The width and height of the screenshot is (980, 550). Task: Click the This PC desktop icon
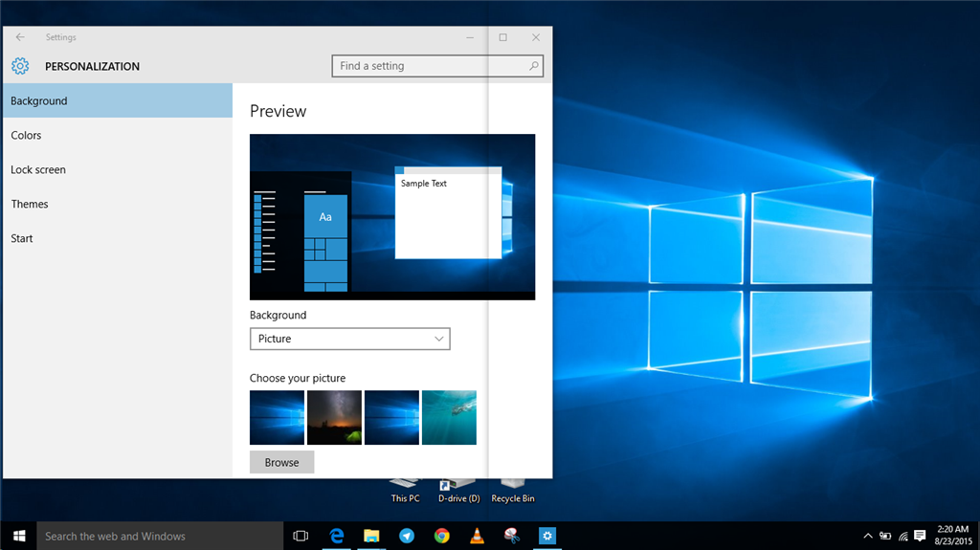(x=405, y=492)
